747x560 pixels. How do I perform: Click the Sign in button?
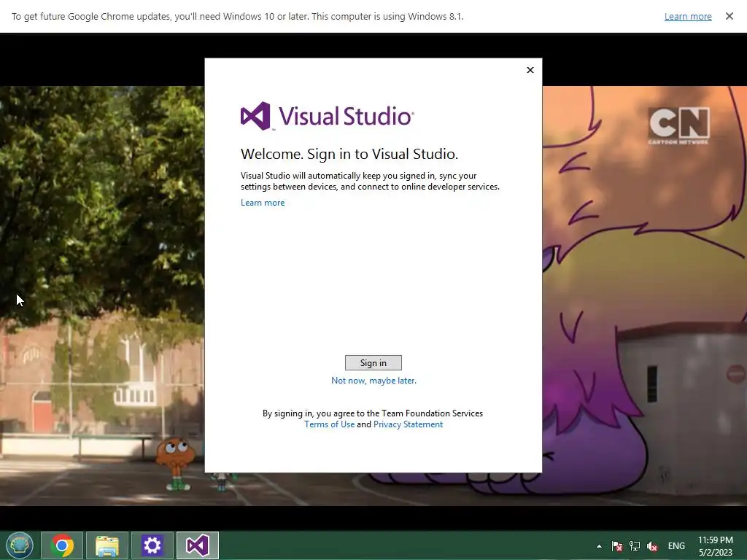click(x=373, y=363)
